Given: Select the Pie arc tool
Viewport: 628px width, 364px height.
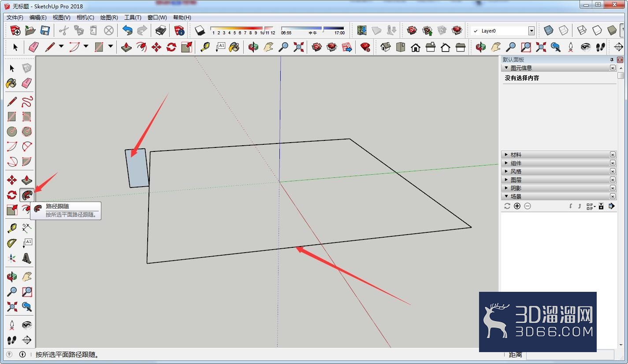Looking at the screenshot, I should click(27, 162).
